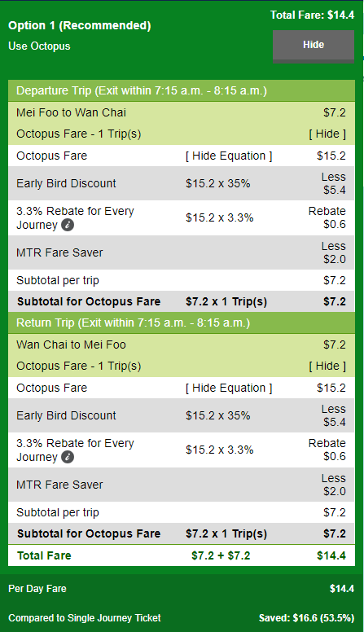
Task: Collapse Departure Trip details via [ Hide ] link
Action: point(327,134)
